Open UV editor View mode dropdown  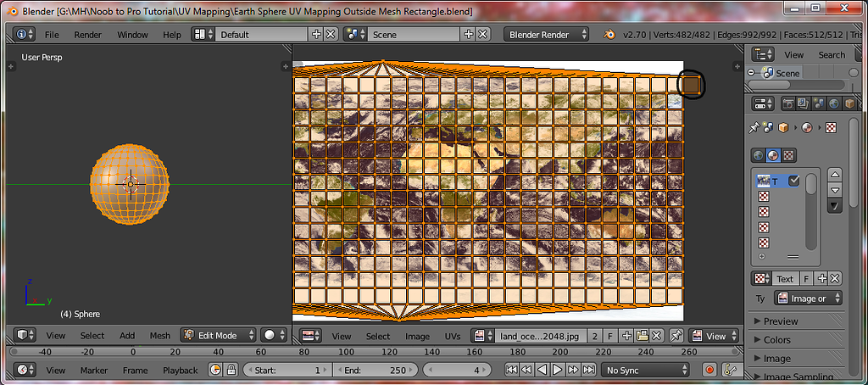(x=714, y=336)
